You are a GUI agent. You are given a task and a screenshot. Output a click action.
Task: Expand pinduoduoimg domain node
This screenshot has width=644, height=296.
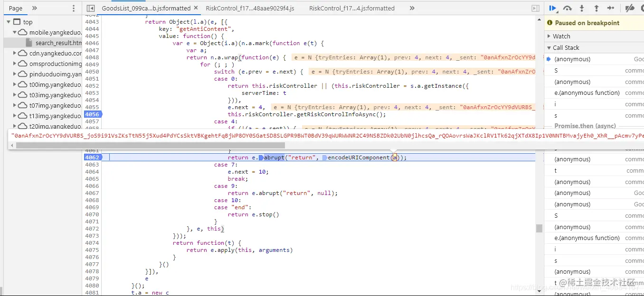click(x=15, y=74)
